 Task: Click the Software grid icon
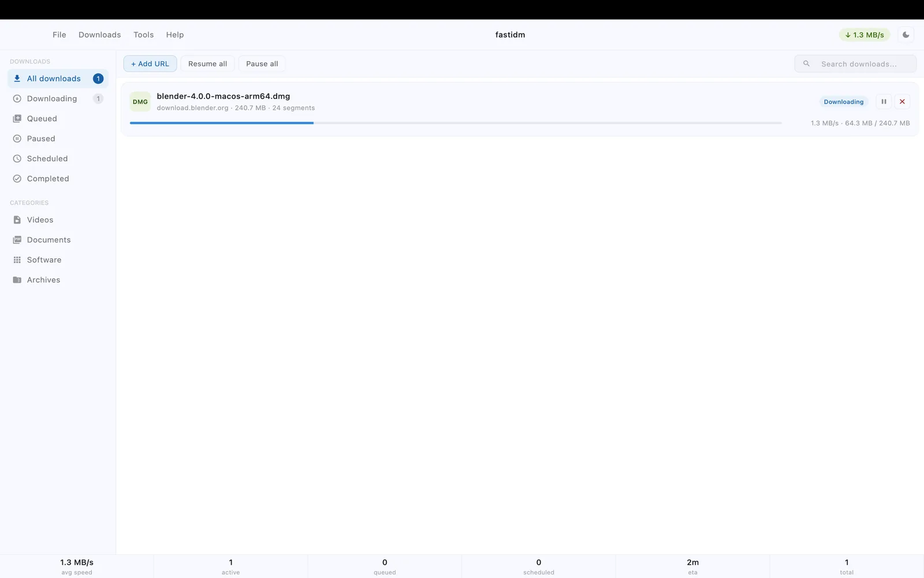17,260
